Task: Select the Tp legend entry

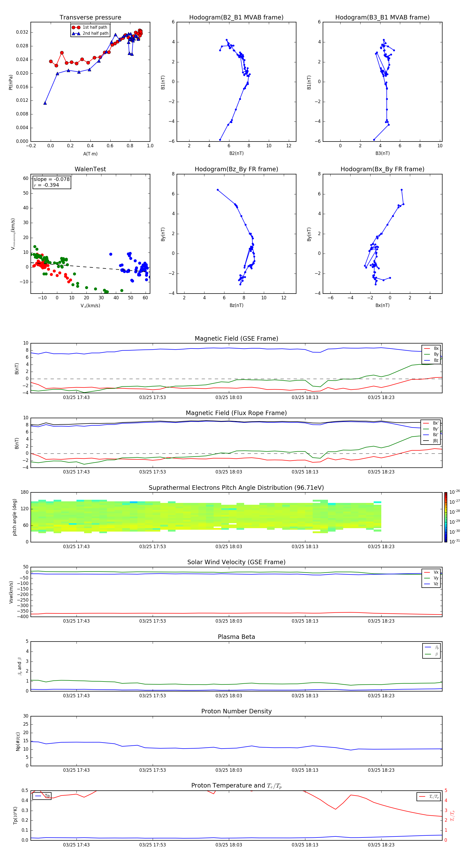Action: 42,796
